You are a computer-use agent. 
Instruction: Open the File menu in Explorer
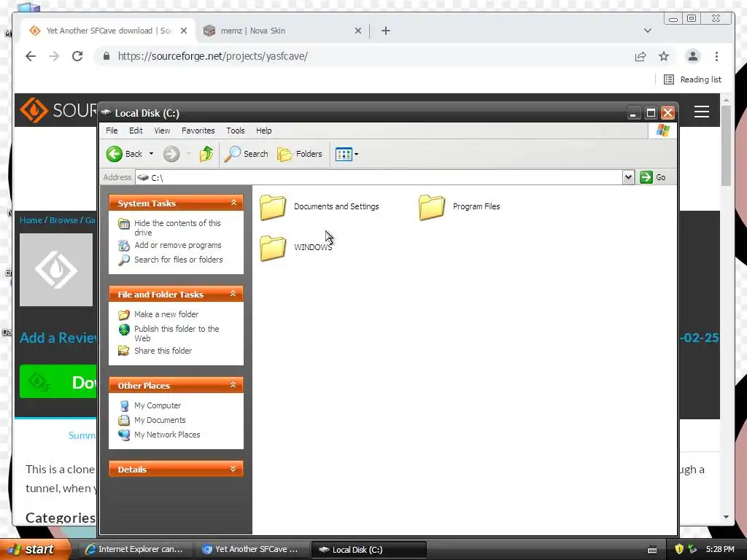click(x=112, y=131)
